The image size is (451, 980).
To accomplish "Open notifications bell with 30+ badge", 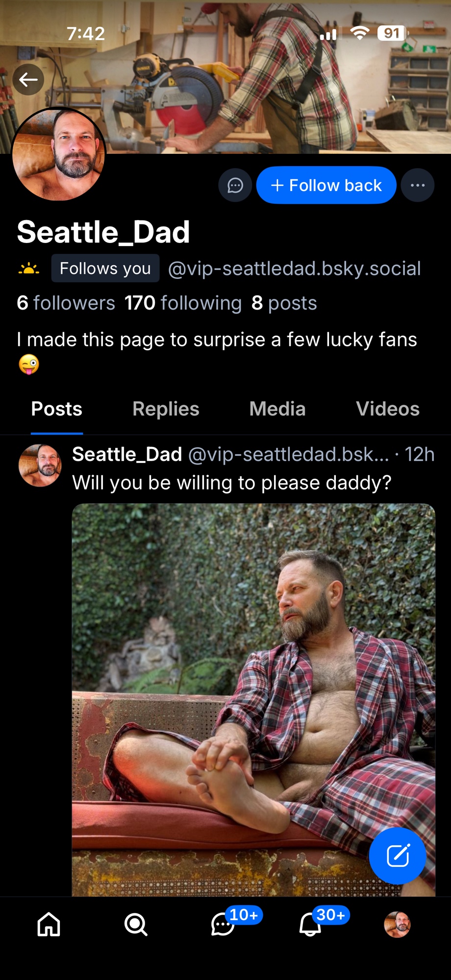I will (310, 924).
